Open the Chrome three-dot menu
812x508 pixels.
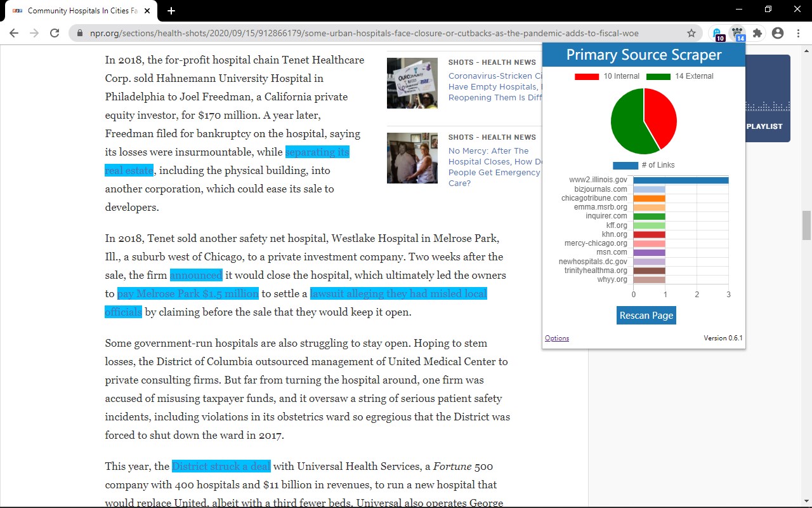[x=798, y=33]
